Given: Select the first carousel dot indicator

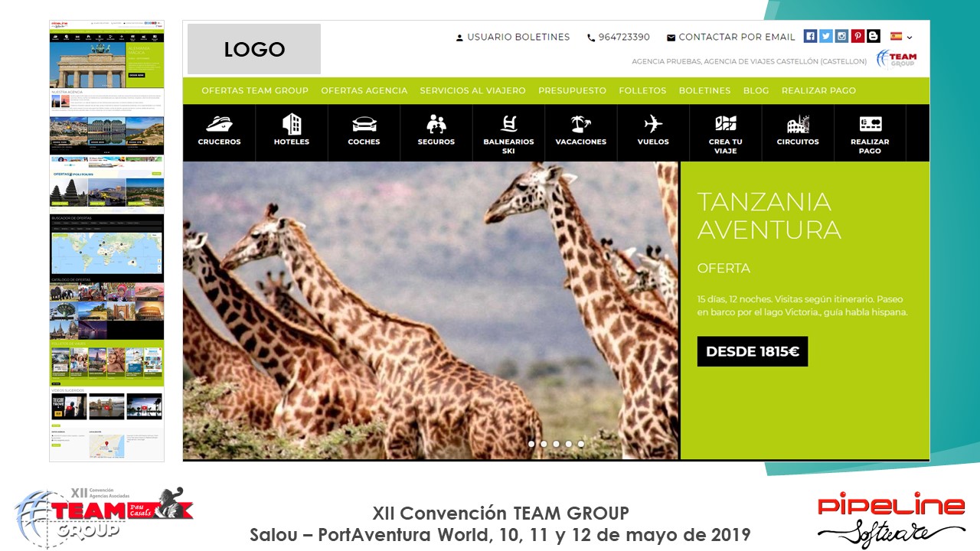Looking at the screenshot, I should tap(531, 443).
